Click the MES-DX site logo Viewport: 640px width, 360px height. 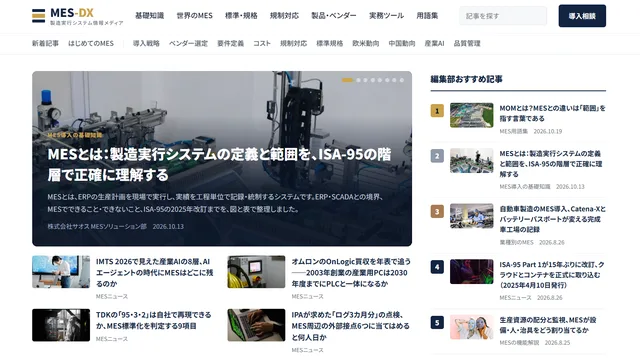77,16
